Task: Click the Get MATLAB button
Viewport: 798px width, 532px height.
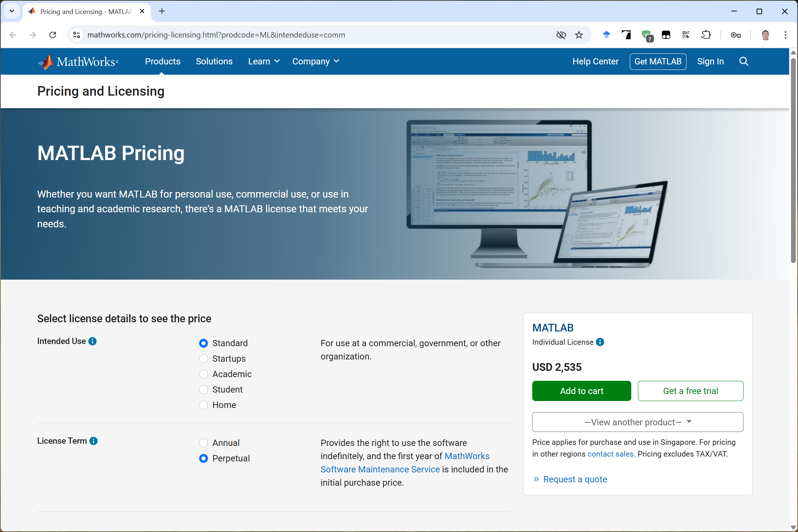Action: [658, 61]
